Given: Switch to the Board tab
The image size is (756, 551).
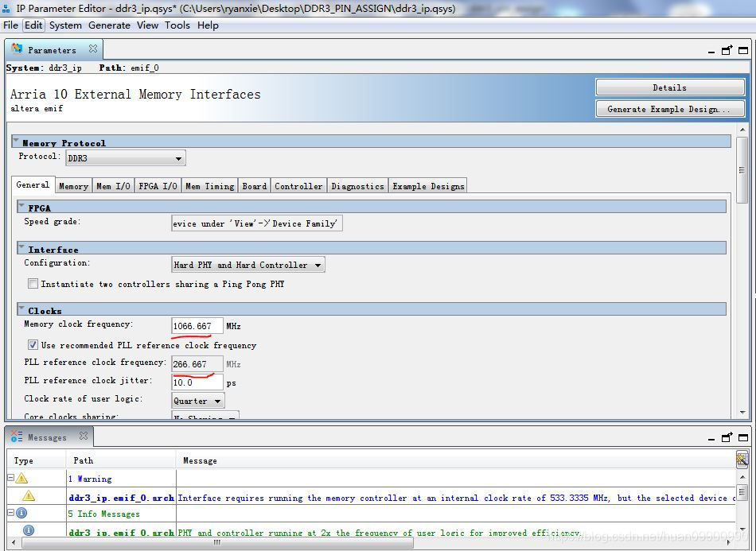Looking at the screenshot, I should [x=254, y=186].
